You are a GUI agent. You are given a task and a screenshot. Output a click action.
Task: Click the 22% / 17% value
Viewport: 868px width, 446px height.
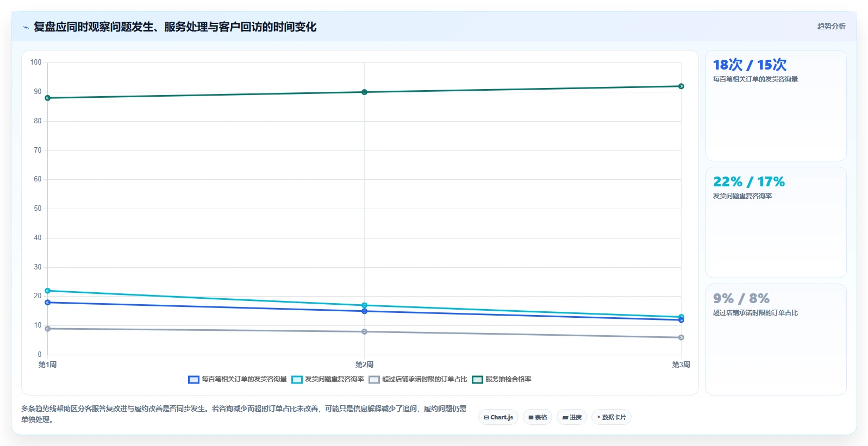[x=749, y=182]
